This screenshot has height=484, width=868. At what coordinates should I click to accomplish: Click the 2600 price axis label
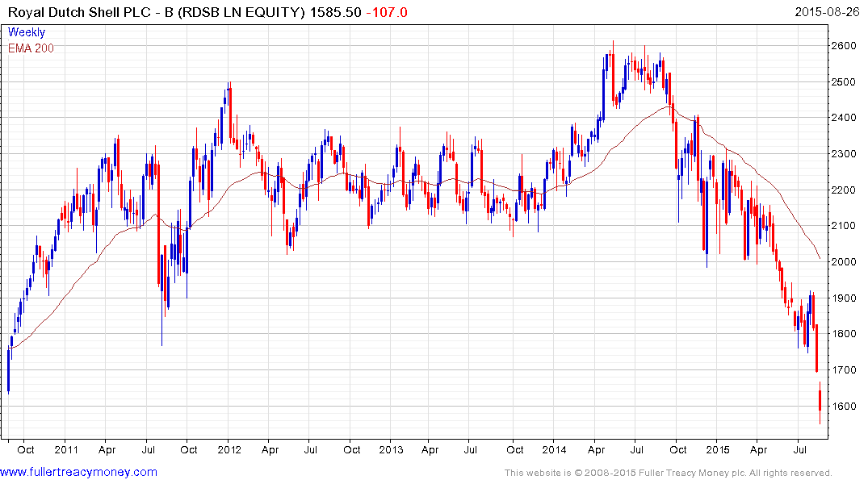tap(844, 46)
